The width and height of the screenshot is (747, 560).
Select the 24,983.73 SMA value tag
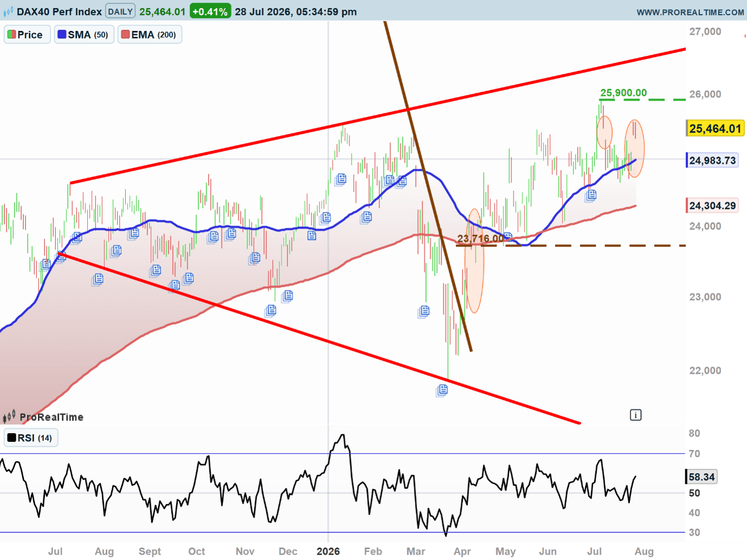712,160
